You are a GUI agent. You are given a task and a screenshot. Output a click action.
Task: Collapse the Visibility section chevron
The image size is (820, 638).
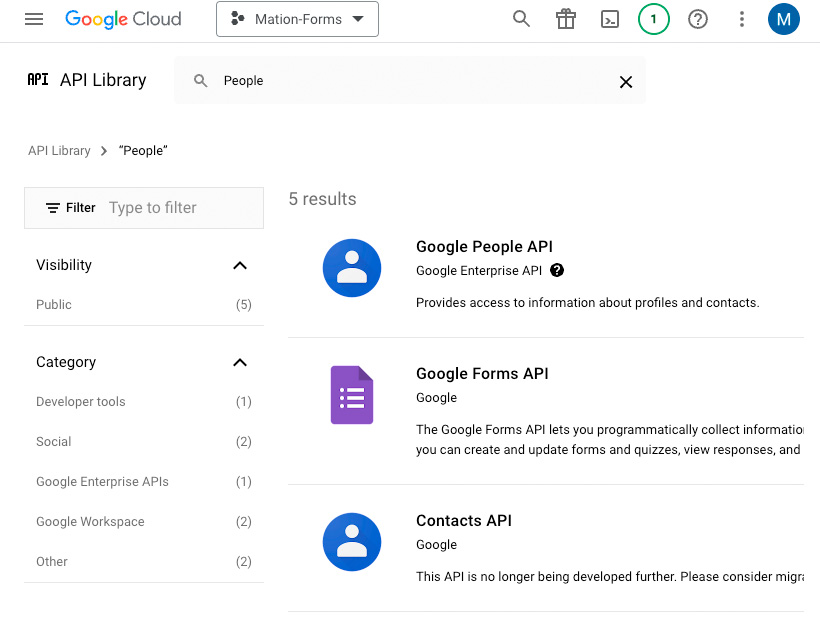pos(240,266)
